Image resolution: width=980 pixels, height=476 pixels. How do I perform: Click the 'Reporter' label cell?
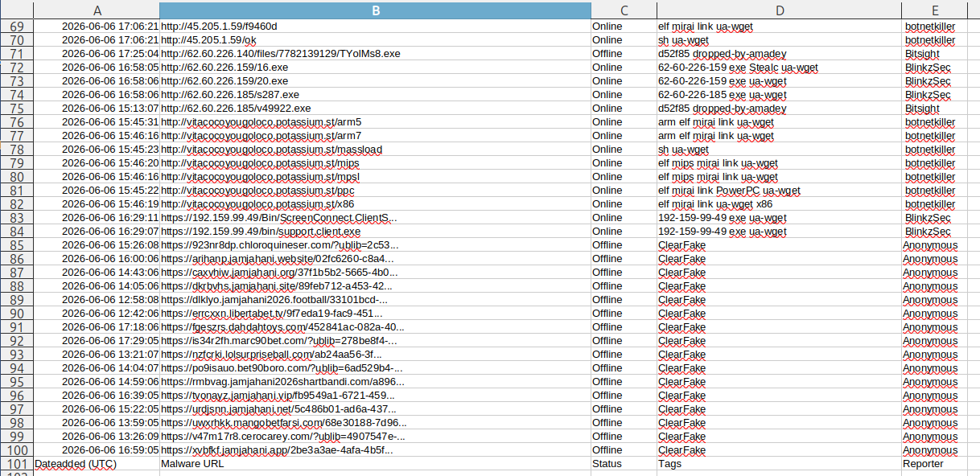click(x=936, y=464)
